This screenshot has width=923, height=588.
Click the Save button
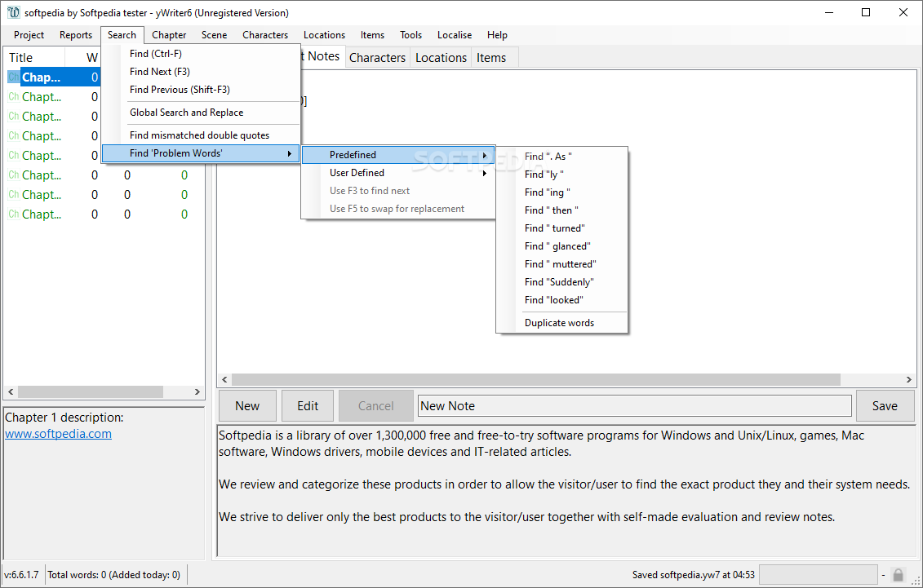885,405
